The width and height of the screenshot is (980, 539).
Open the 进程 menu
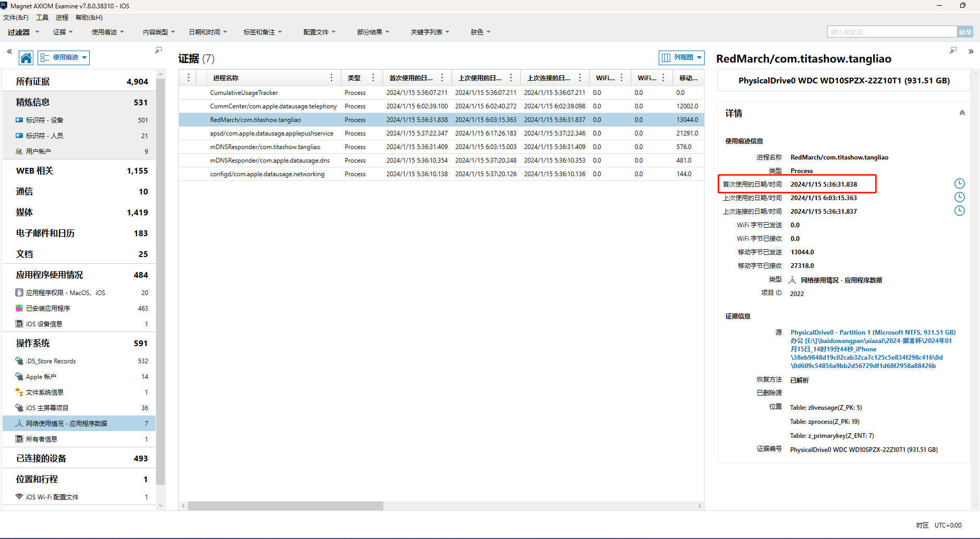point(62,17)
